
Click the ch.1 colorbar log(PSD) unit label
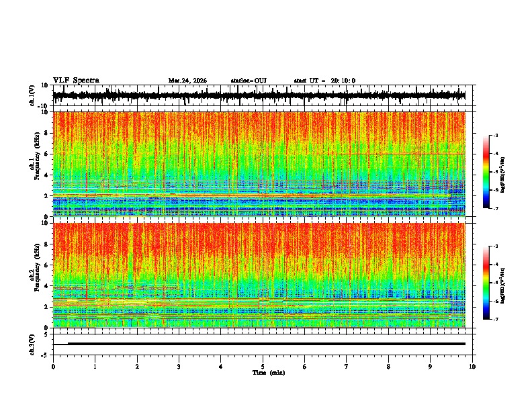(503, 175)
